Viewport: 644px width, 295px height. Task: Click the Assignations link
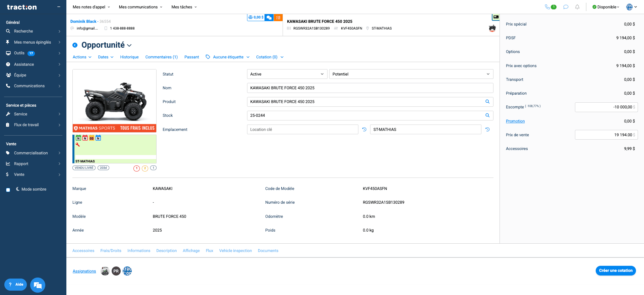pyautogui.click(x=84, y=271)
